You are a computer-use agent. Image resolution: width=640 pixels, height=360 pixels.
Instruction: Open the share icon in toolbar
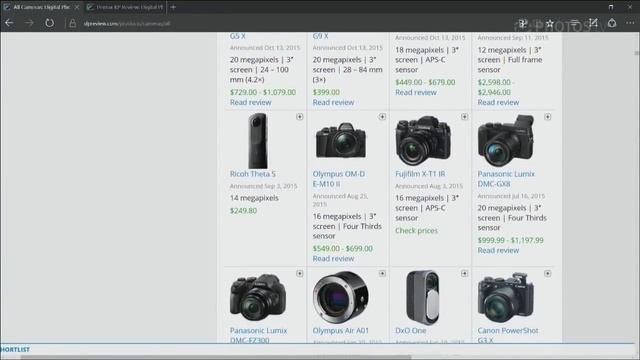coord(612,23)
